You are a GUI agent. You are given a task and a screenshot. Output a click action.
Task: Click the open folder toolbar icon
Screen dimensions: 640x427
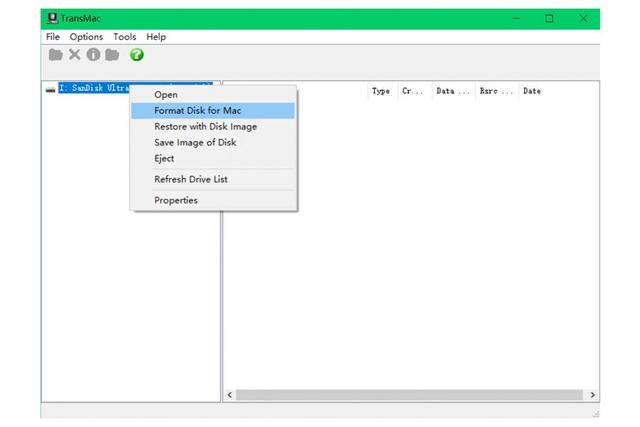click(x=56, y=55)
